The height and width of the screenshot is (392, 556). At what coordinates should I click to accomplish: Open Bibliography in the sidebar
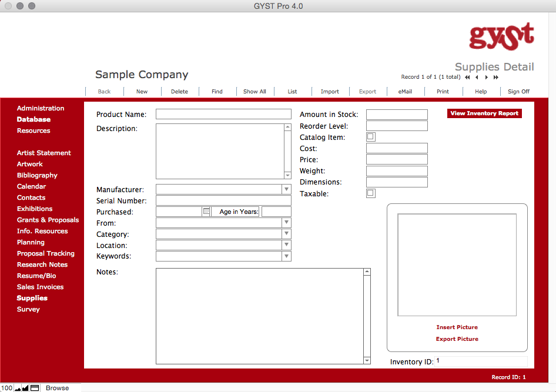click(37, 175)
